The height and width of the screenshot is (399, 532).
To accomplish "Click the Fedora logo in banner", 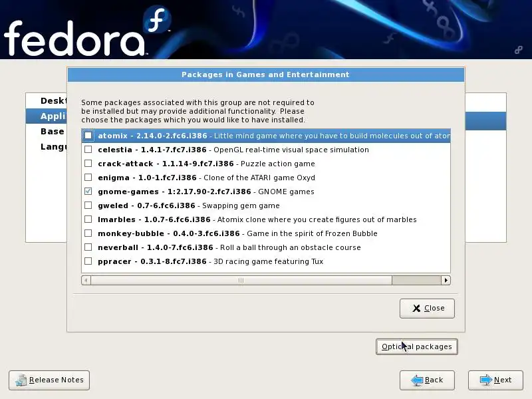I will (88, 32).
